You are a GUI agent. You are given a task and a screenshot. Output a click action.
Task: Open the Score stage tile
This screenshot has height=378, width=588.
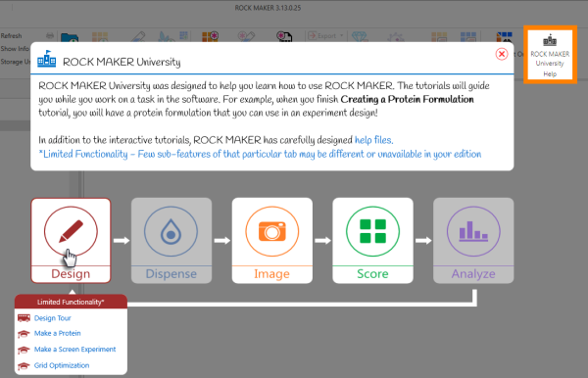(372, 241)
